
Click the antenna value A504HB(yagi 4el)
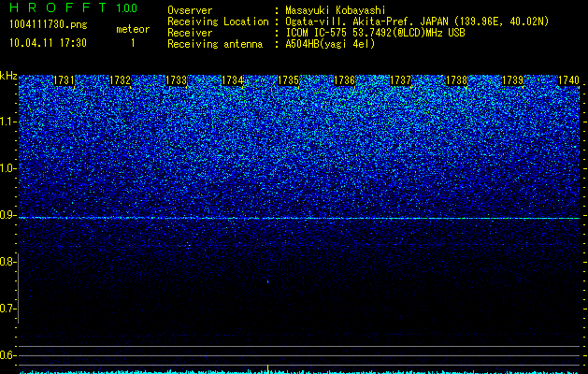[330, 44]
